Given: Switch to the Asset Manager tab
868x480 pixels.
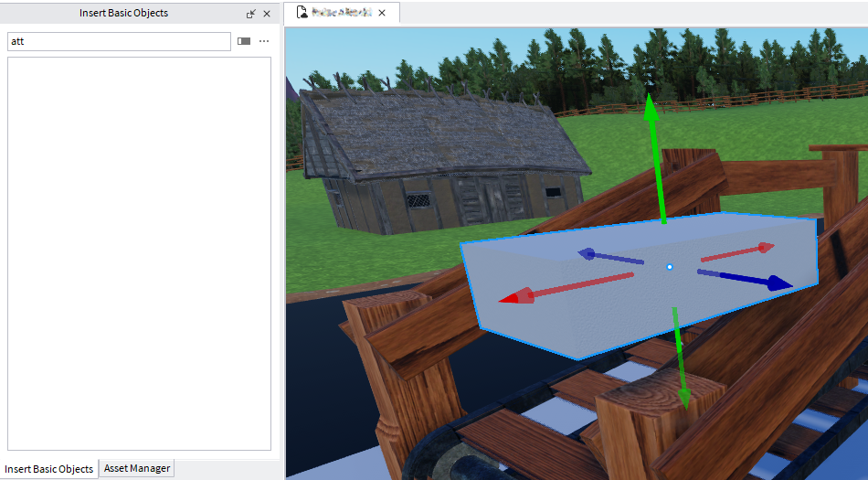Looking at the screenshot, I should [137, 468].
